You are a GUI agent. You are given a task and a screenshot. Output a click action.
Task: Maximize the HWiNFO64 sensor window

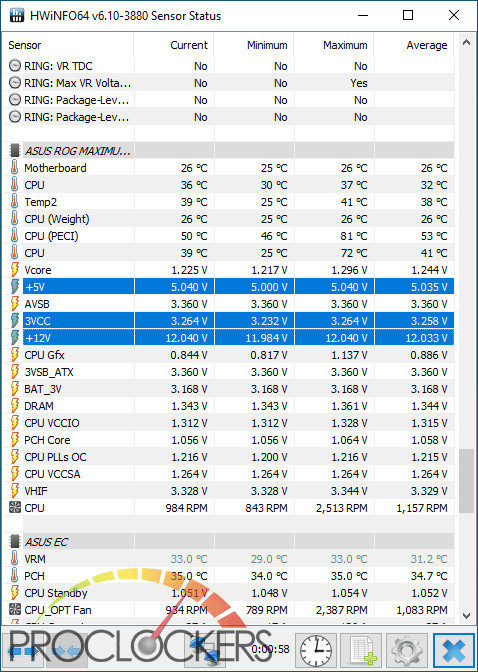pos(408,16)
